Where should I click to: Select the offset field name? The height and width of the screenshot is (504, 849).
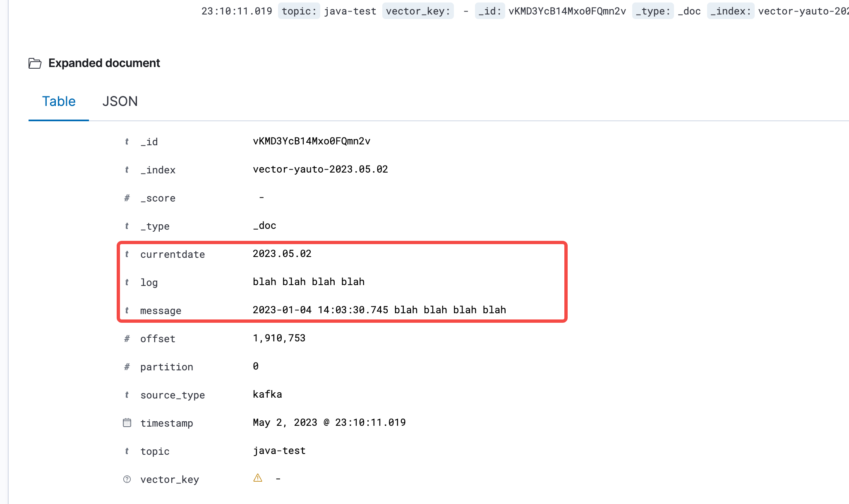pos(158,339)
